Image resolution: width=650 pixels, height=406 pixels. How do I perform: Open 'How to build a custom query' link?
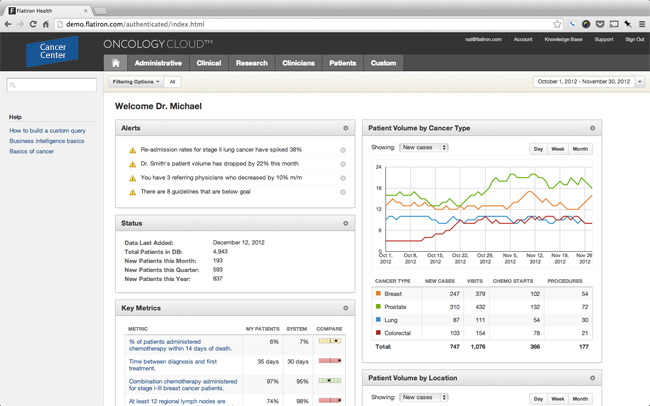47,131
